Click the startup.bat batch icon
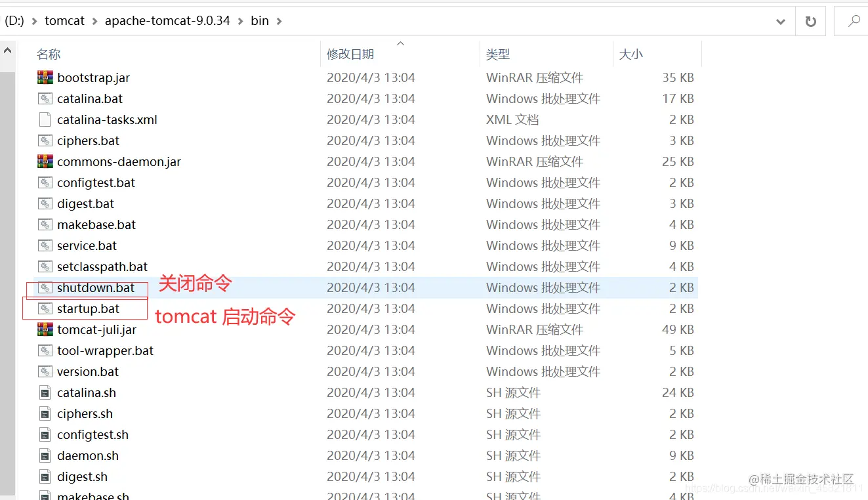The height and width of the screenshot is (500, 868). pos(45,308)
